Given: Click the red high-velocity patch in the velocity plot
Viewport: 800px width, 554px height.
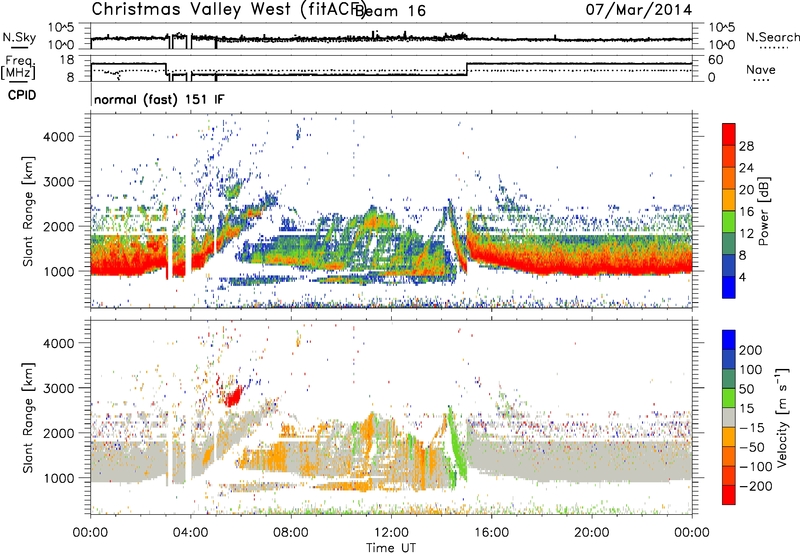Looking at the screenshot, I should (234, 396).
